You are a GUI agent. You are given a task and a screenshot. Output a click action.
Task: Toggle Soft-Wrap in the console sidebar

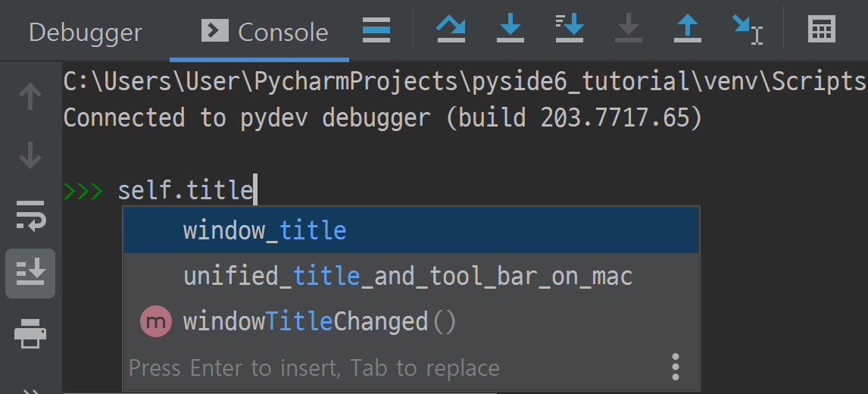click(30, 215)
